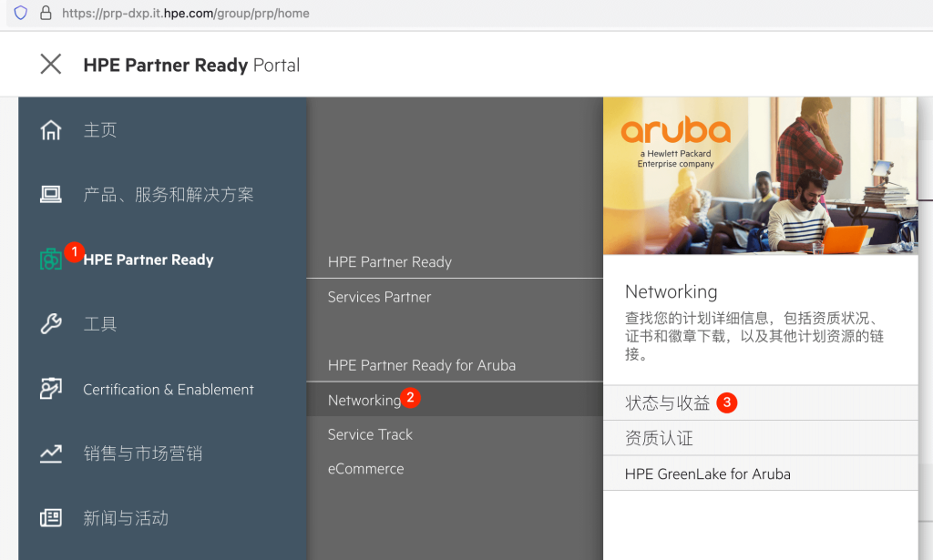933x560 pixels.
Task: Open the 工具 menu item
Action: coord(100,324)
